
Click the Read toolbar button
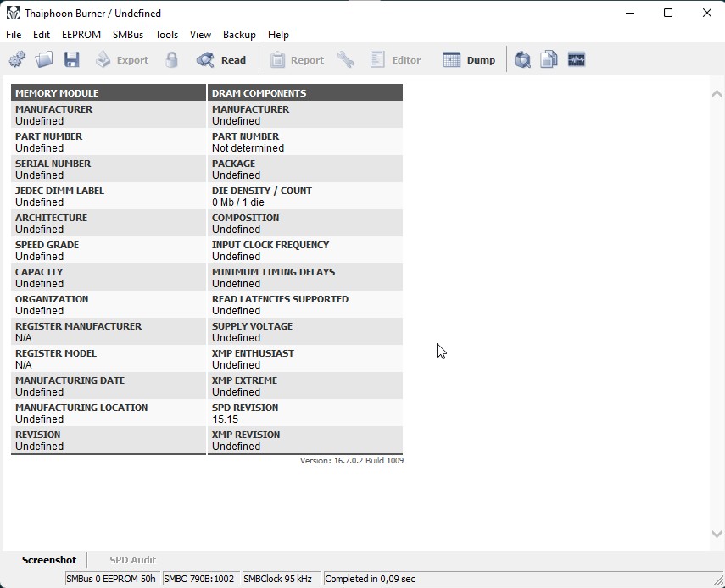point(221,59)
